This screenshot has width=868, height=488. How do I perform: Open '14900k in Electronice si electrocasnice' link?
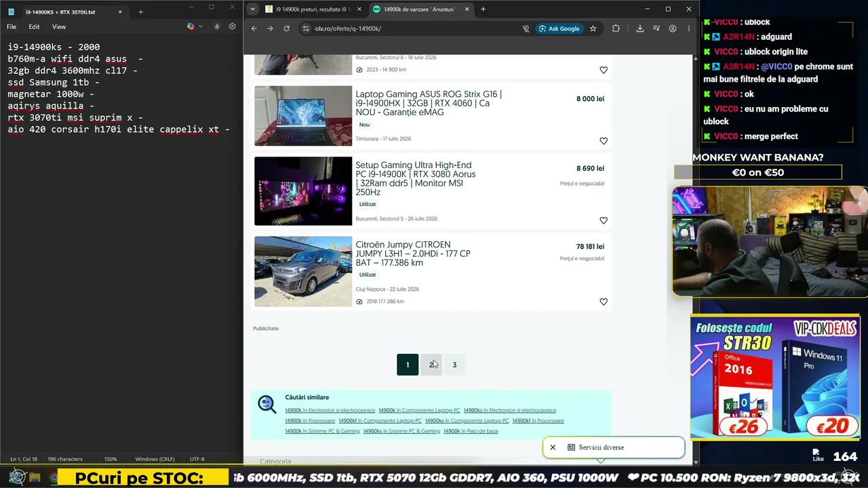tap(330, 410)
